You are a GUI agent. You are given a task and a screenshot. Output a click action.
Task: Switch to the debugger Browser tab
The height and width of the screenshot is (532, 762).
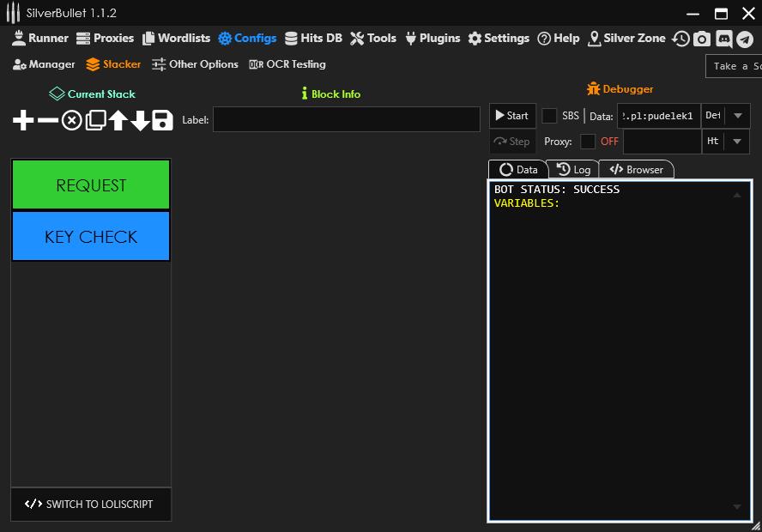[636, 170]
